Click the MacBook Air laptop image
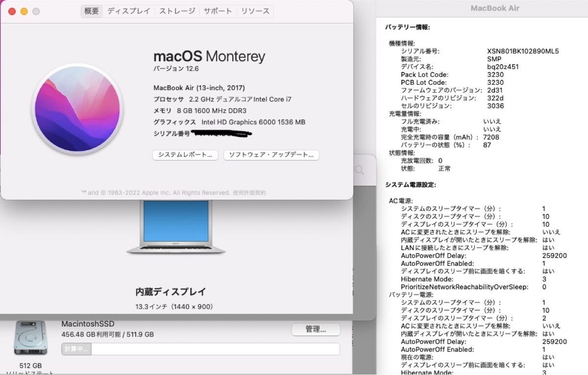The width and height of the screenshot is (588, 375). [176, 227]
